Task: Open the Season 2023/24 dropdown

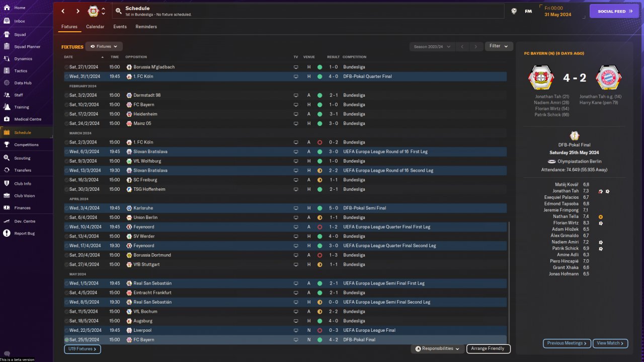Action: 432,46
